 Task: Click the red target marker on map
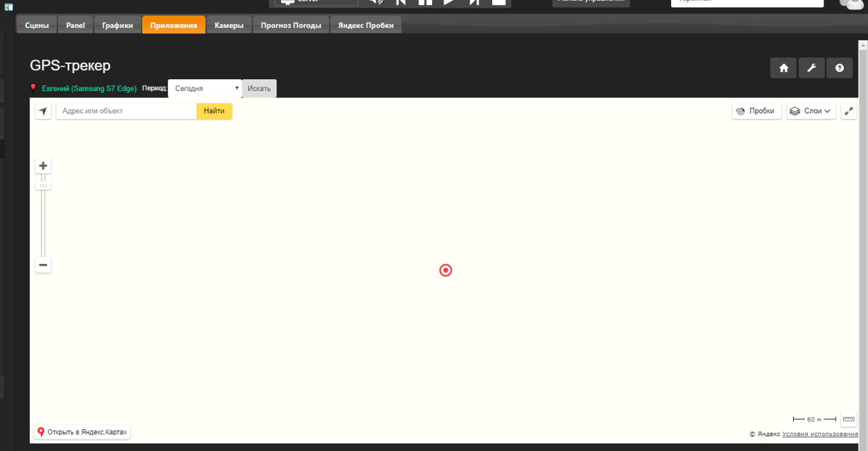coord(446,270)
